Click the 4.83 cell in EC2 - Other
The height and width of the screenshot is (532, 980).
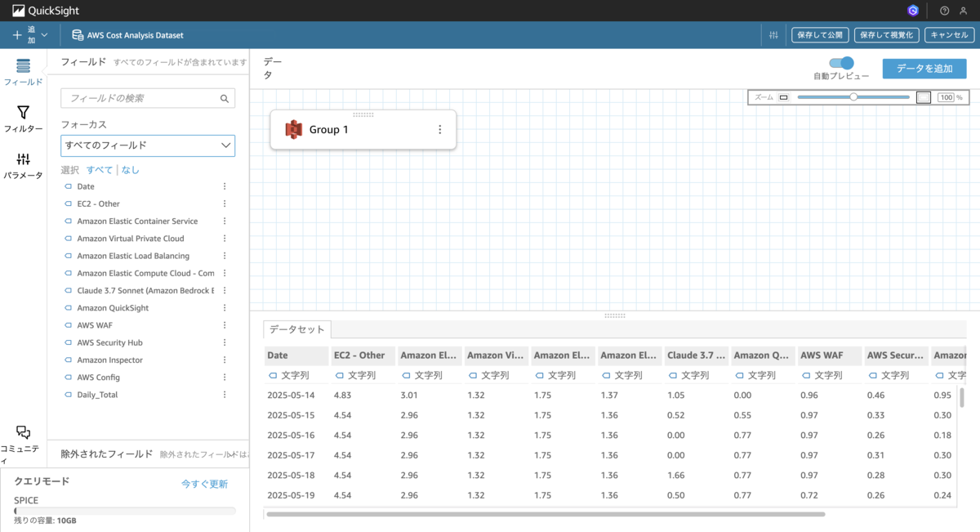(x=343, y=396)
